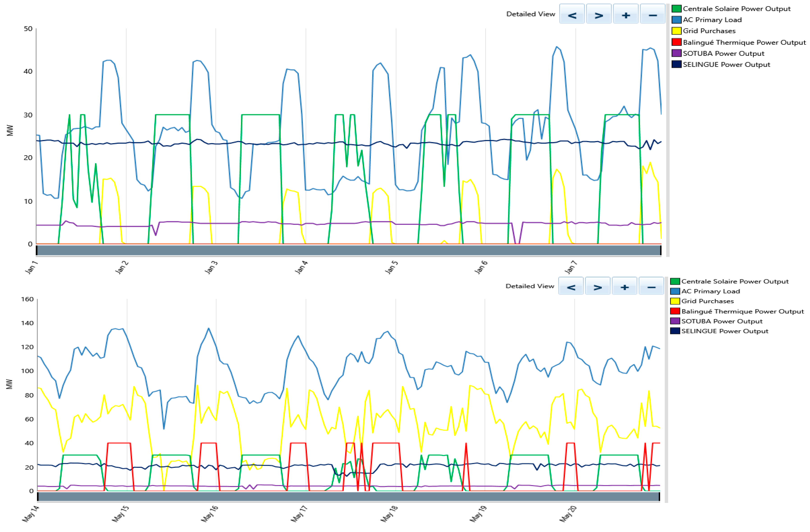
Task: Click SELINGUE Power Output label, top legend
Action: (726, 65)
